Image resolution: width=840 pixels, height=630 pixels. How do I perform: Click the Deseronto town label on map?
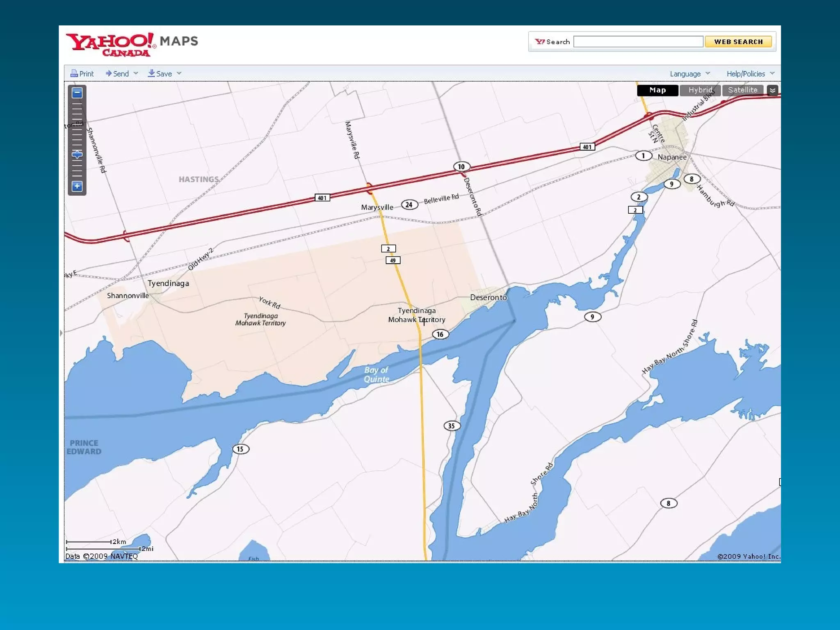488,297
